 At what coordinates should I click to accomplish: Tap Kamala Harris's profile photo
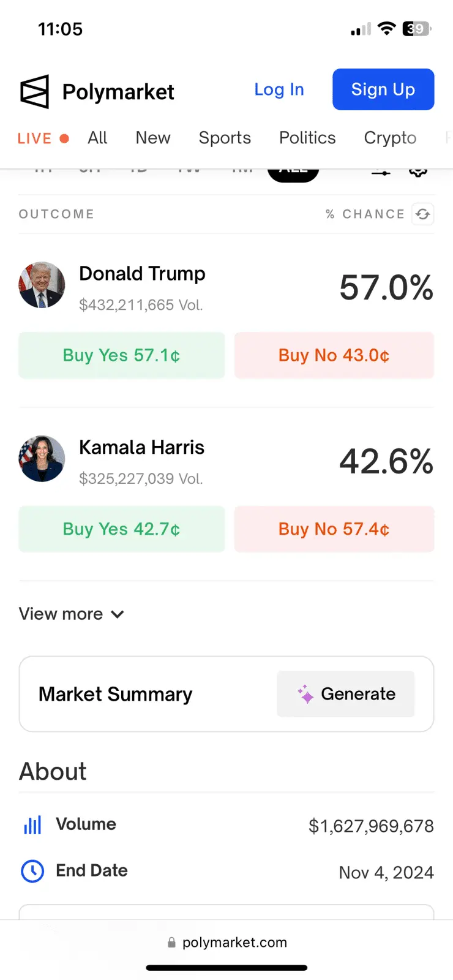[x=42, y=459]
